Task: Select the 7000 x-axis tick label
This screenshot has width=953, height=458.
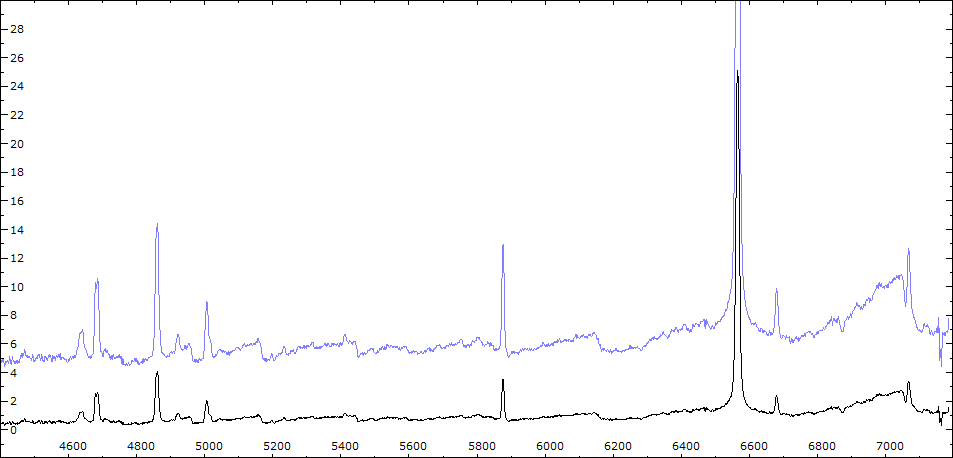Action: pyautogui.click(x=889, y=445)
